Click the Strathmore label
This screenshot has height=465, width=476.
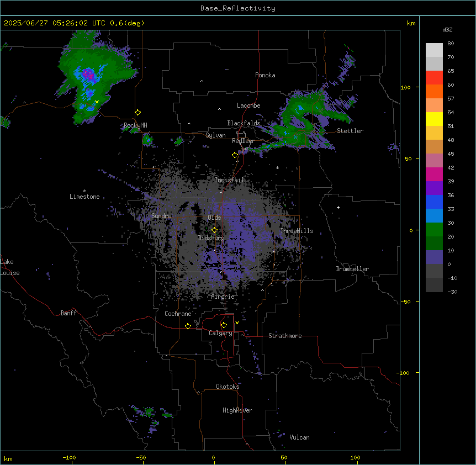tap(285, 336)
